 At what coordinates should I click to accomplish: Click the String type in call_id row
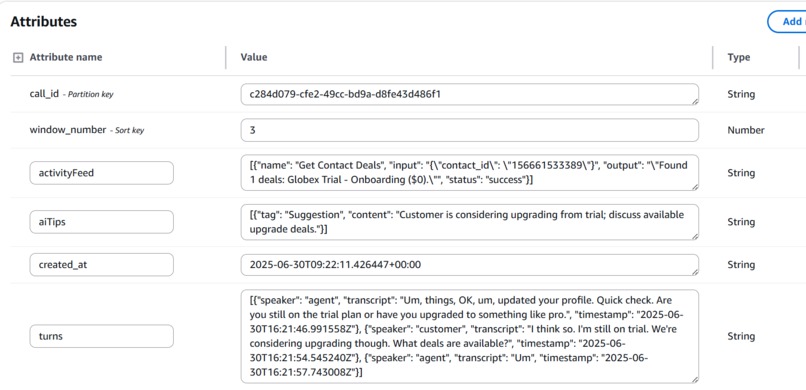click(x=741, y=94)
